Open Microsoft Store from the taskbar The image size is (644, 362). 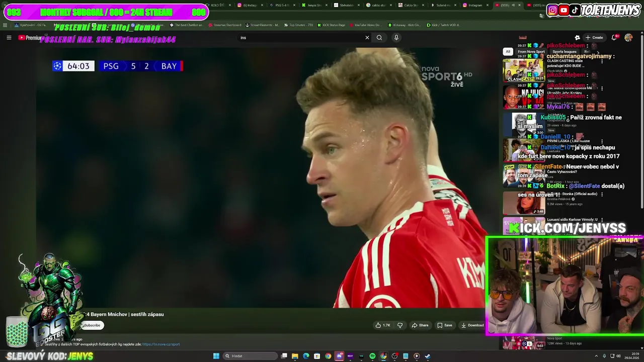click(317, 356)
